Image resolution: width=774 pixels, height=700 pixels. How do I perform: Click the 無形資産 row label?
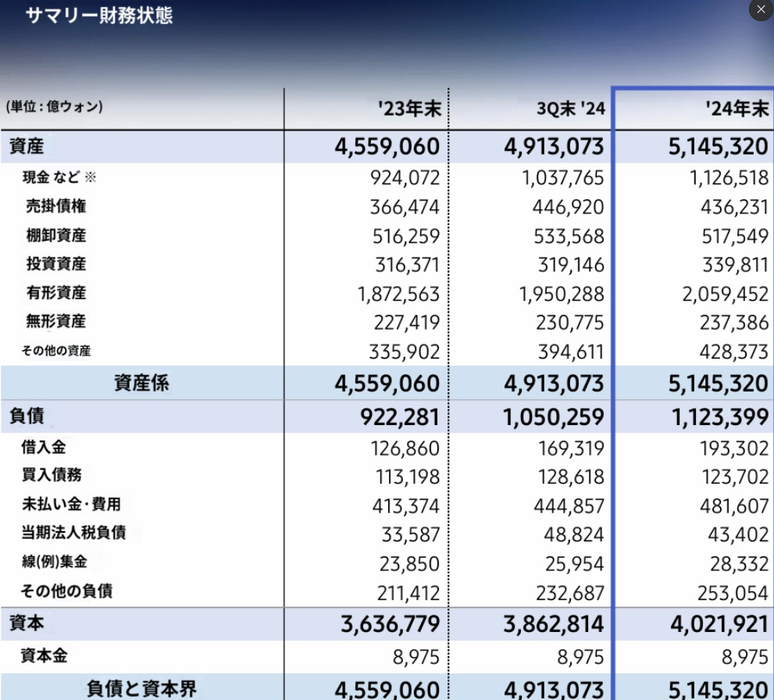(x=56, y=321)
